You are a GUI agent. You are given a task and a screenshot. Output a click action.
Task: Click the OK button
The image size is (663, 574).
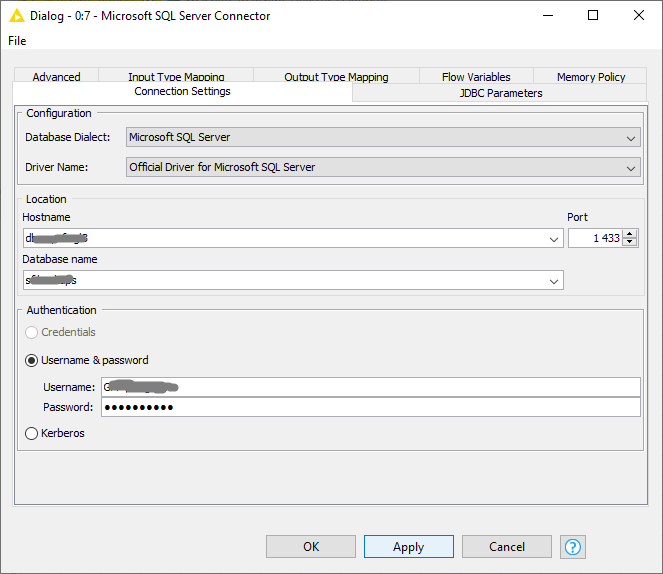coord(311,547)
